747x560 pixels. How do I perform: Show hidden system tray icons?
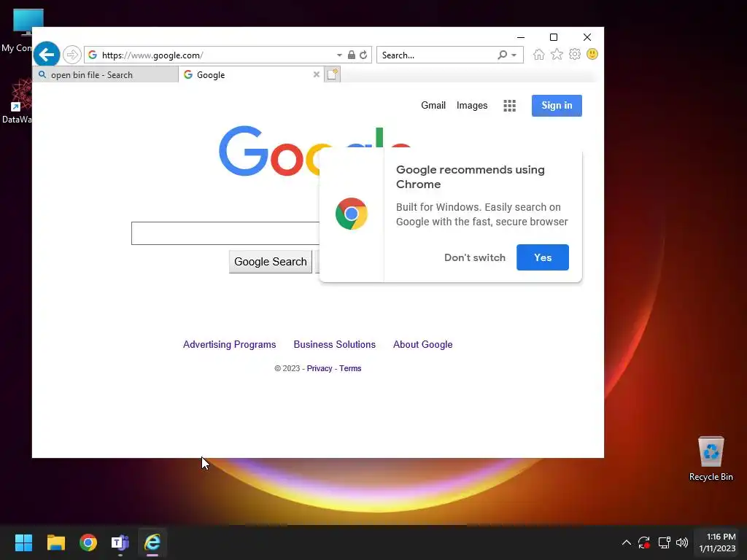[x=627, y=542]
